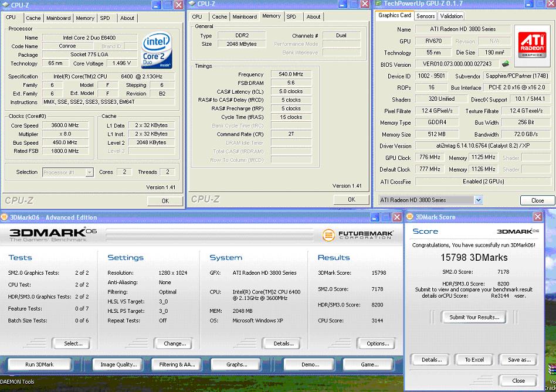Click Close in 3DMark Score window

click(x=518, y=381)
